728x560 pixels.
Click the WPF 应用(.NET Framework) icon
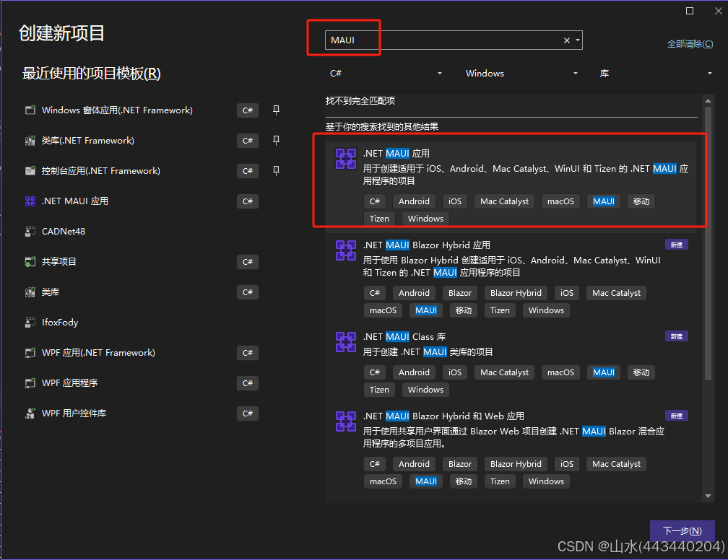click(30, 353)
